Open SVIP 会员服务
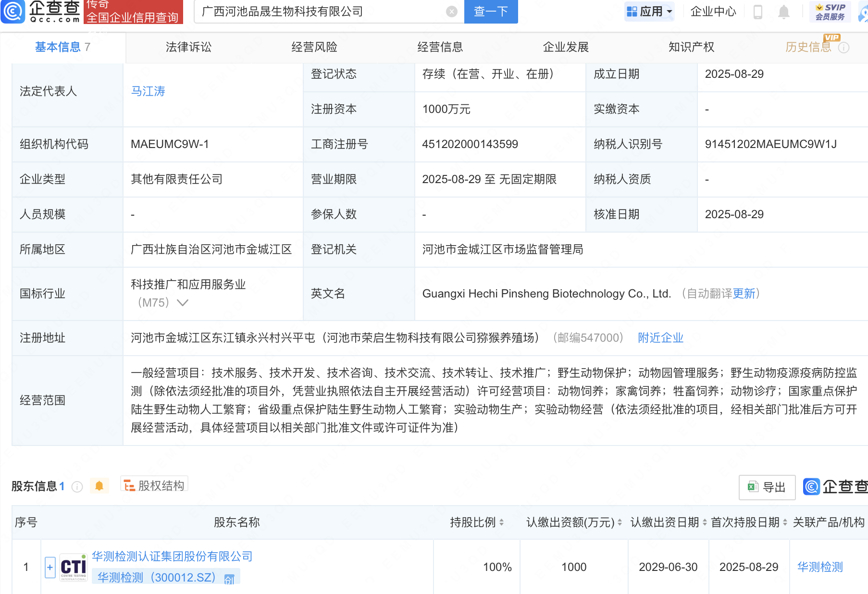Image resolution: width=868 pixels, height=594 pixels. coord(830,12)
